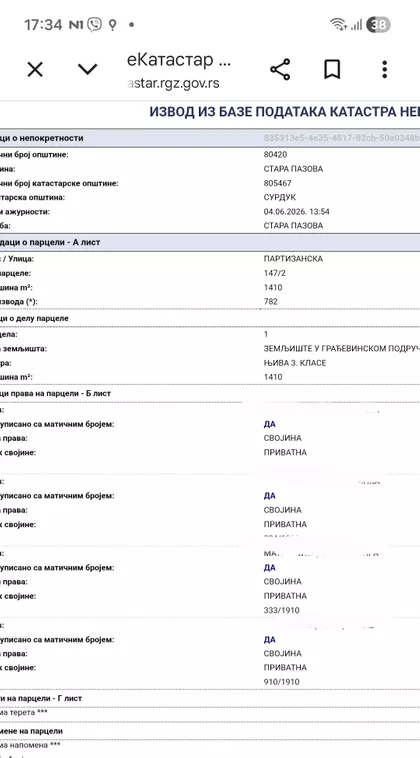The image size is (420, 758).
Task: Tap the update date 04.06.2026. 13:54
Action: click(x=297, y=212)
